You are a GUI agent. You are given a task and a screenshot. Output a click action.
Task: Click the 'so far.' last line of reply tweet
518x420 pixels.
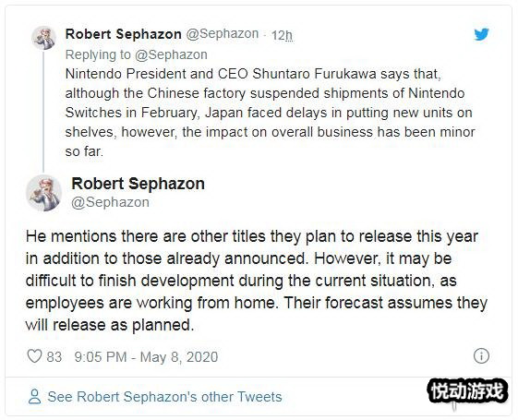84,151
